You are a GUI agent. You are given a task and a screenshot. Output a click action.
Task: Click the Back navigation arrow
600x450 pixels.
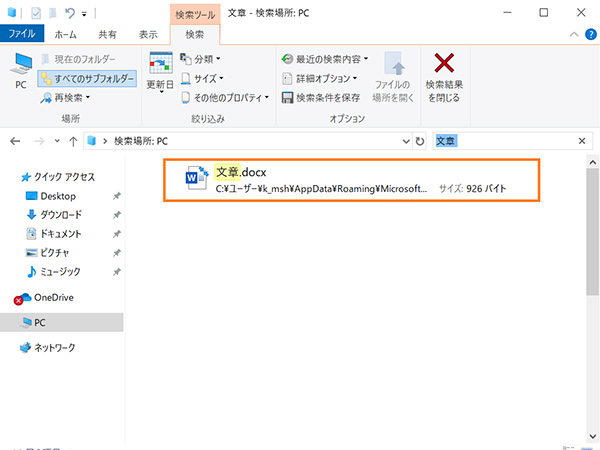pyautogui.click(x=15, y=141)
